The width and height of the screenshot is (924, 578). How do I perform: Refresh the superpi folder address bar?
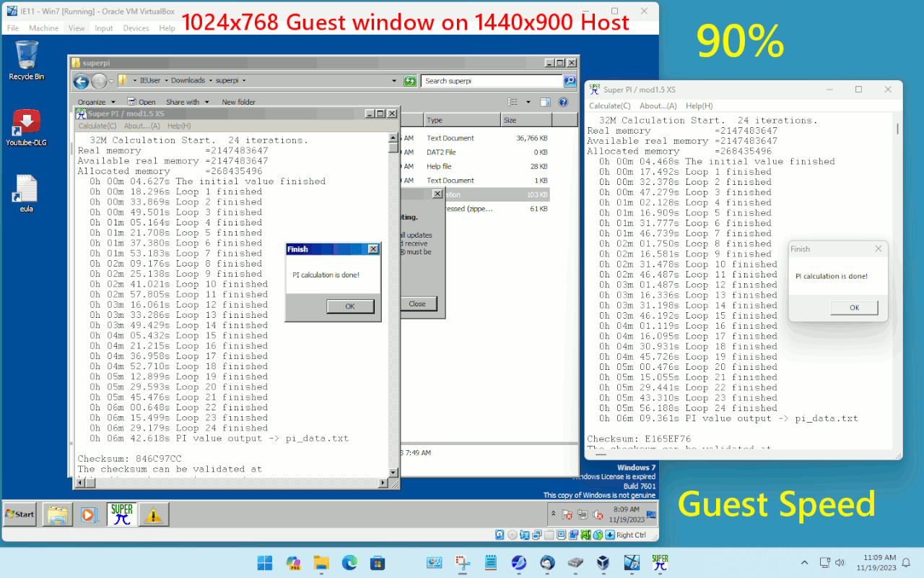[410, 81]
